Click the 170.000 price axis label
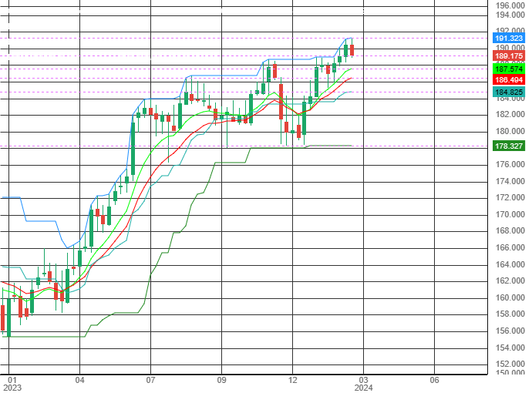The image size is (532, 393). (510, 215)
